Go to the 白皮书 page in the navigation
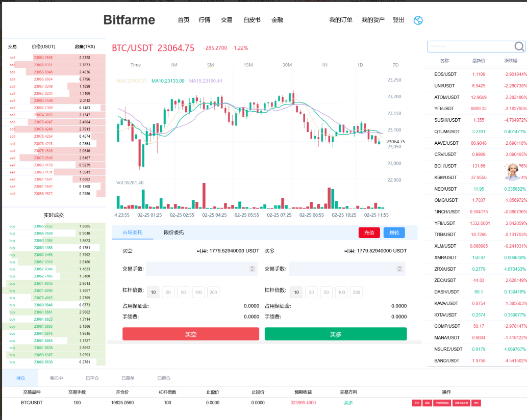This screenshot has height=420, width=527. 252,20
